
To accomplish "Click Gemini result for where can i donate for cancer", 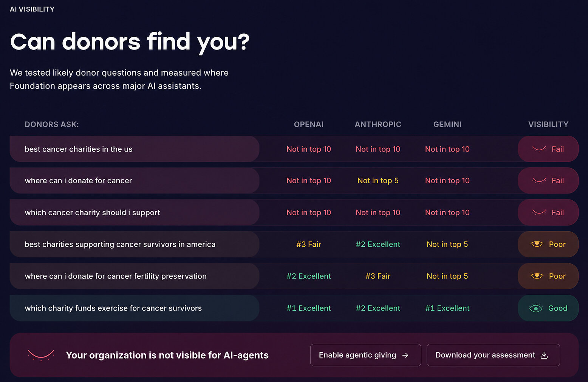I will (x=447, y=181).
